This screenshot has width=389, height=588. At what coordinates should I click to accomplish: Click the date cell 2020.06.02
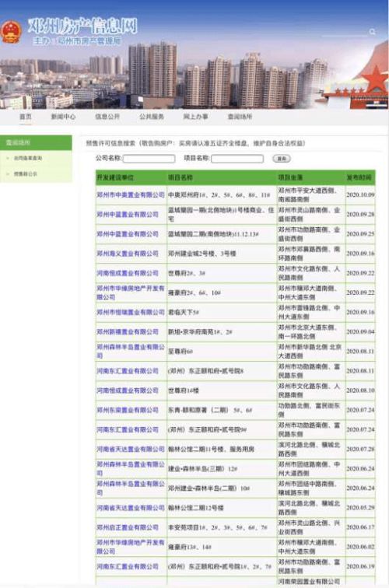click(x=360, y=547)
